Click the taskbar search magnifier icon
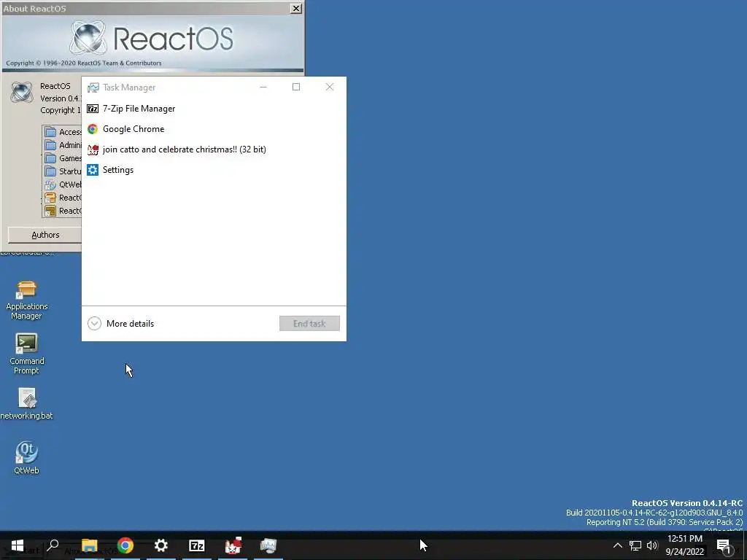The width and height of the screenshot is (747, 560). (x=53, y=545)
